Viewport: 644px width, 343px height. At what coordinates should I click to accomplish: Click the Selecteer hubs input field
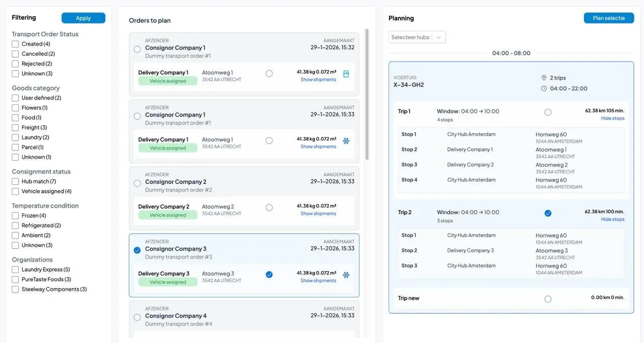(x=411, y=37)
